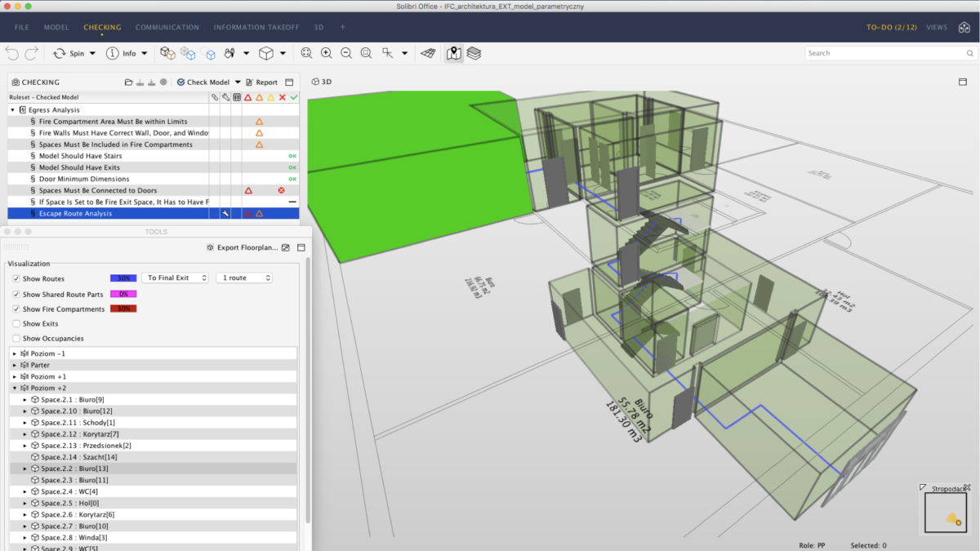
Task: Click the perspective grid floor icon
Action: click(x=429, y=53)
